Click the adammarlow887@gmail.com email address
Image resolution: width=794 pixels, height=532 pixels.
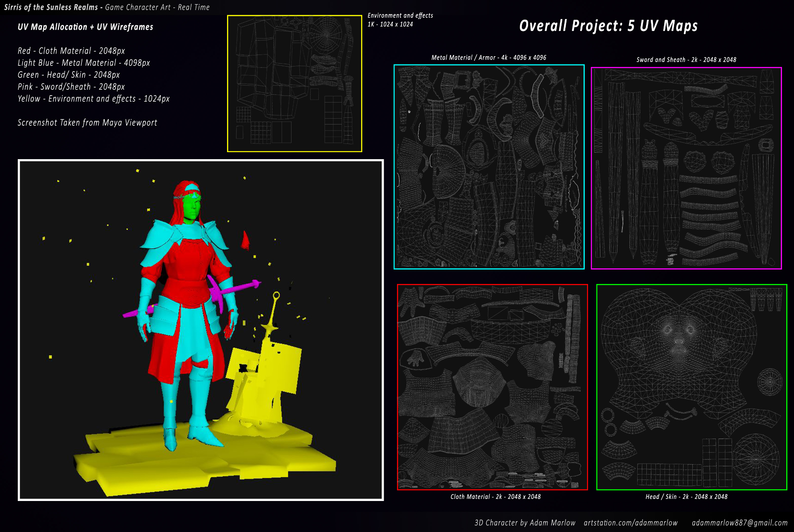[x=739, y=523]
